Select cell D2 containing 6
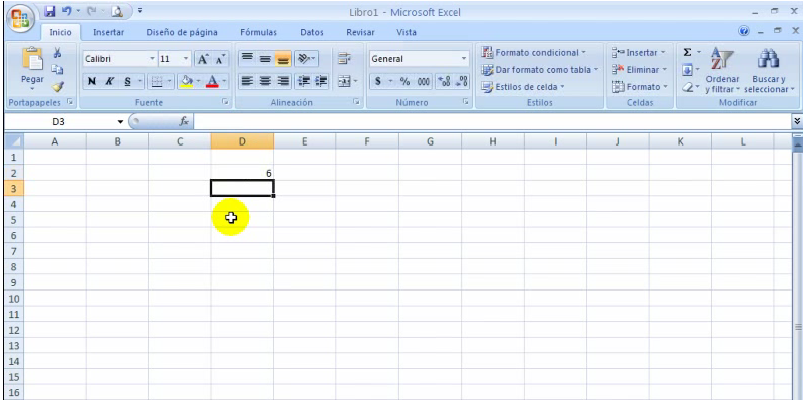The image size is (804, 400). 242,173
